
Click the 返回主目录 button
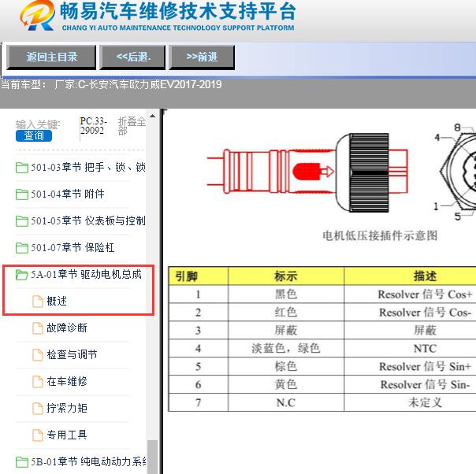(51, 57)
